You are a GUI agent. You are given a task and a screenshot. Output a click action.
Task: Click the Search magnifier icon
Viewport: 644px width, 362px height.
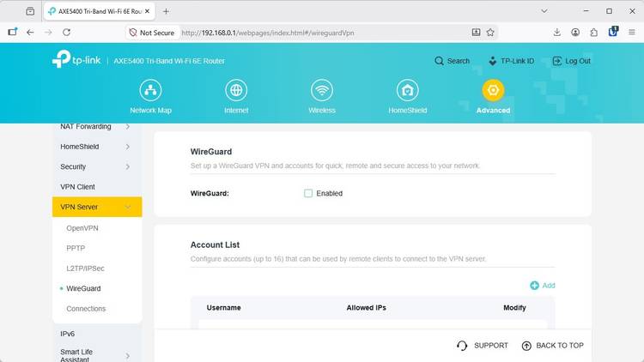click(439, 61)
